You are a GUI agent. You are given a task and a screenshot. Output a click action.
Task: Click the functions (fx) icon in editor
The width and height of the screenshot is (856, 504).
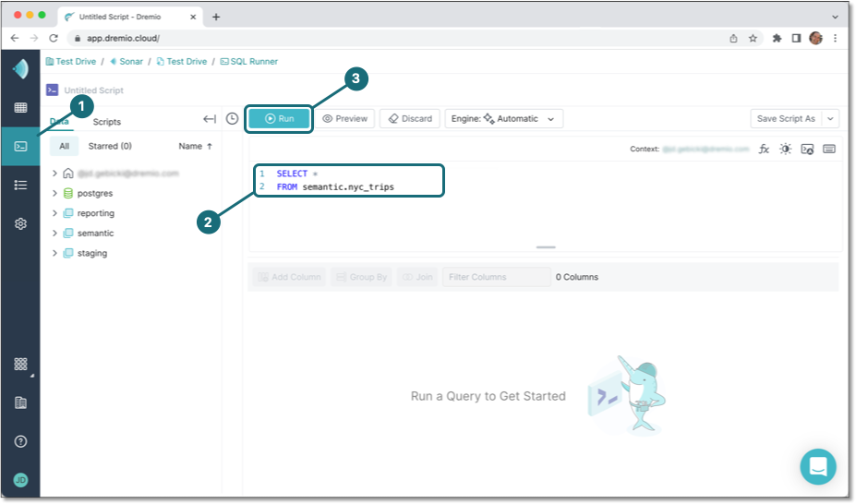(x=764, y=149)
